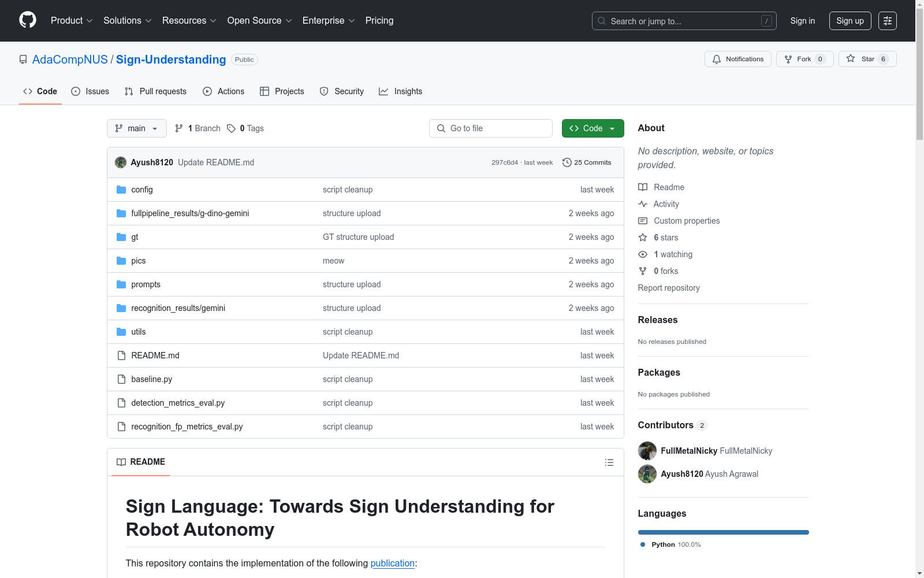The height and width of the screenshot is (578, 924).
Task: Switch to the Pull requests tab
Action: click(x=155, y=91)
